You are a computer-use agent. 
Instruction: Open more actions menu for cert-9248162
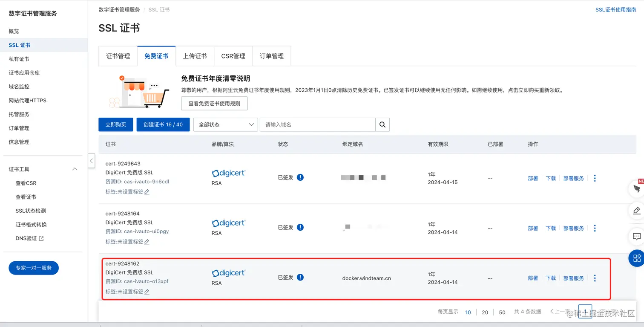click(595, 278)
